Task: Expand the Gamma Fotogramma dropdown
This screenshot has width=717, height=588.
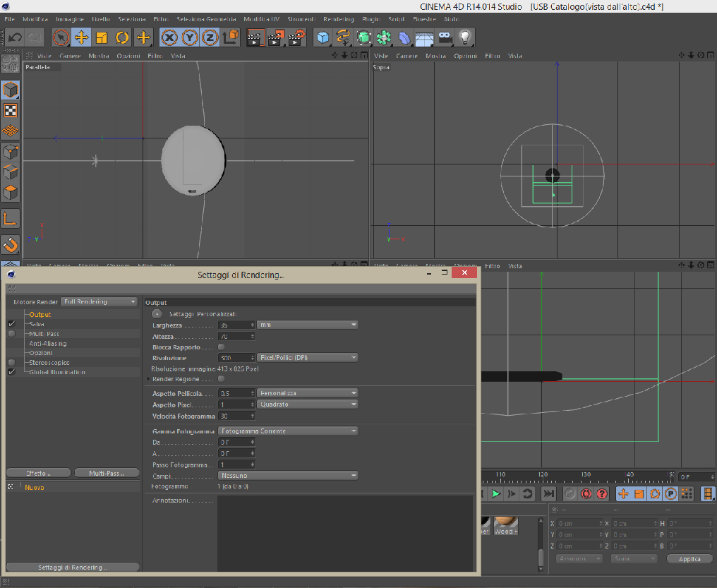Action: coord(287,431)
